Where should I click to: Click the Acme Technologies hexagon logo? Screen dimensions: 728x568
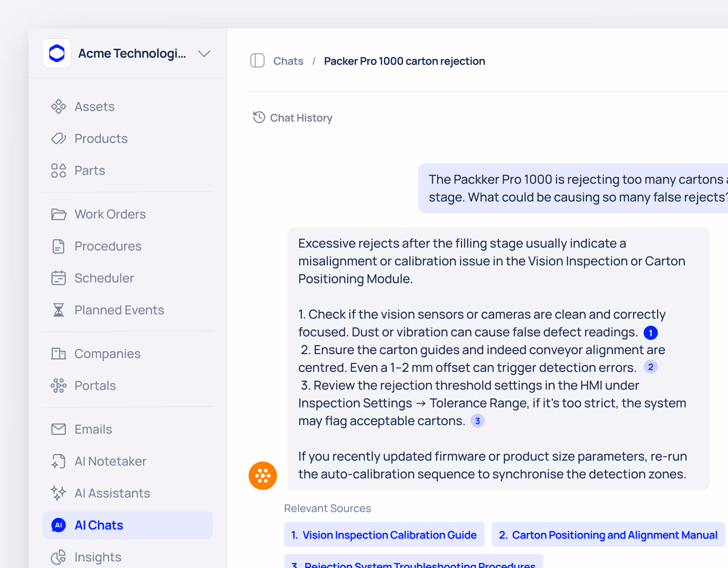57,53
